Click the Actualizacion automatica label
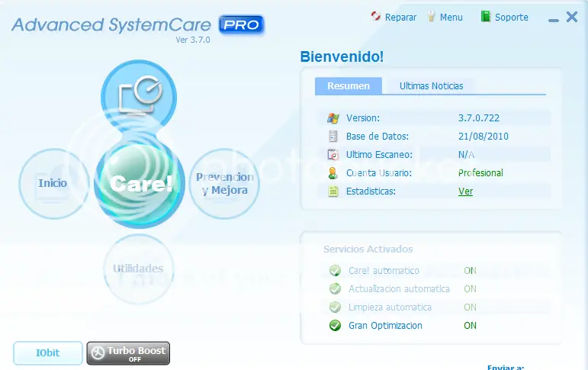The height and width of the screenshot is (370, 588). point(399,288)
